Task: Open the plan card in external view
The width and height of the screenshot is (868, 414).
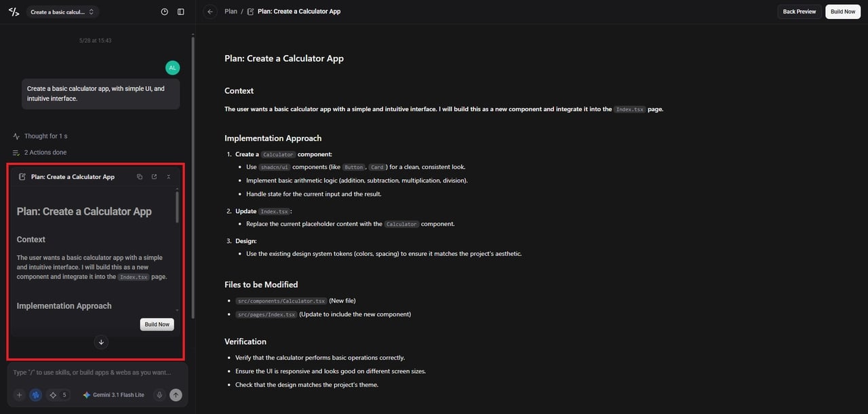Action: coord(154,176)
